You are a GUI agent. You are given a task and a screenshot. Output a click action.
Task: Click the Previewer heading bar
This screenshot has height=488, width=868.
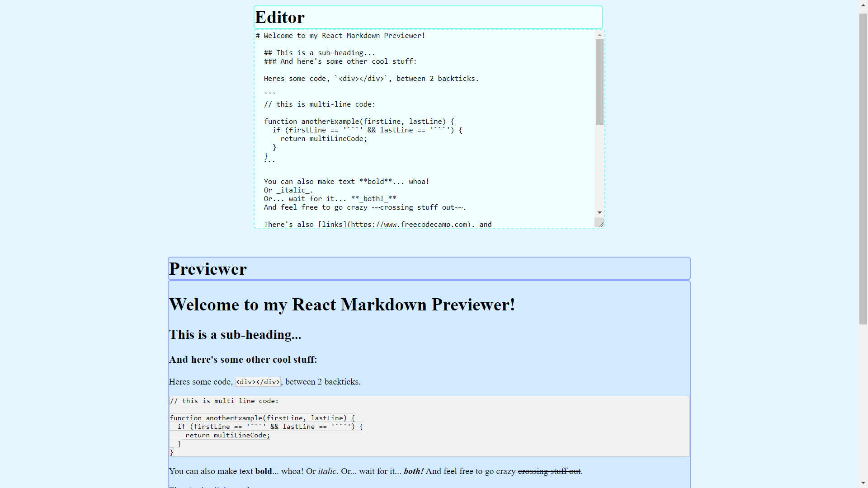pyautogui.click(x=429, y=269)
